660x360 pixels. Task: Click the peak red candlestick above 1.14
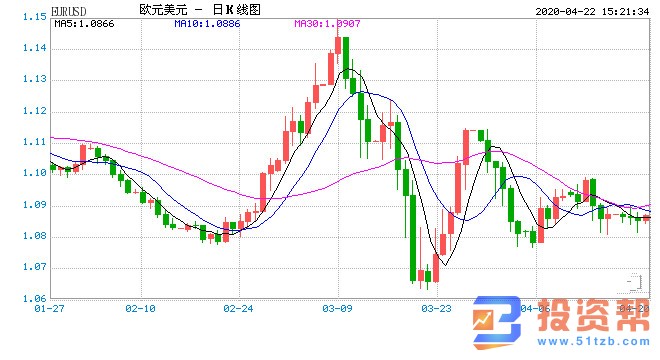click(338, 45)
